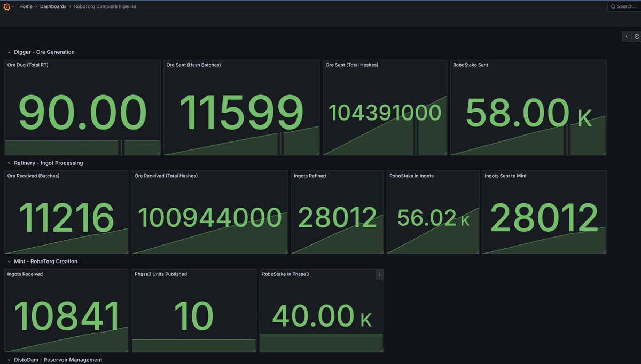The width and height of the screenshot is (641, 364).
Task: Open RoboStake in Phase3 panel menu
Action: (x=380, y=274)
